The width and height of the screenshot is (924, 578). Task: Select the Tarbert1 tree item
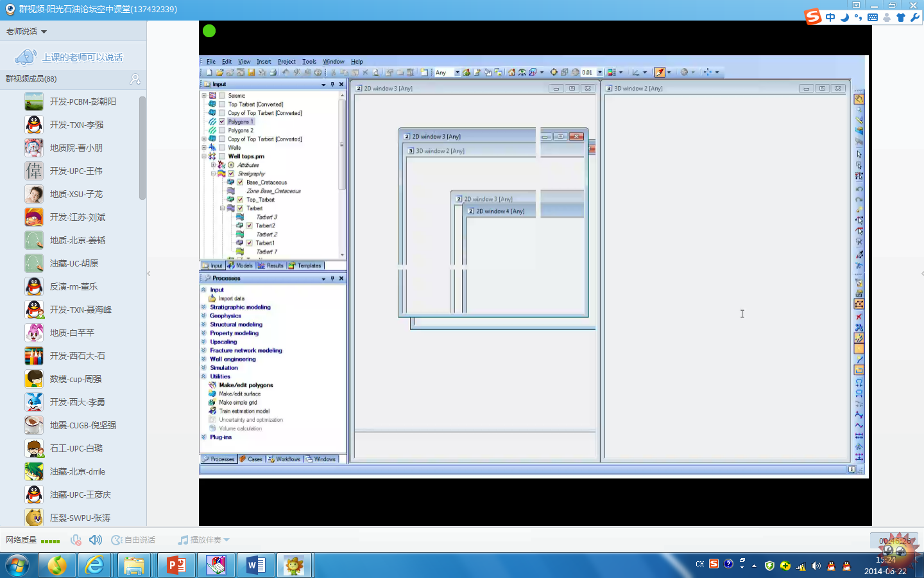coord(265,243)
